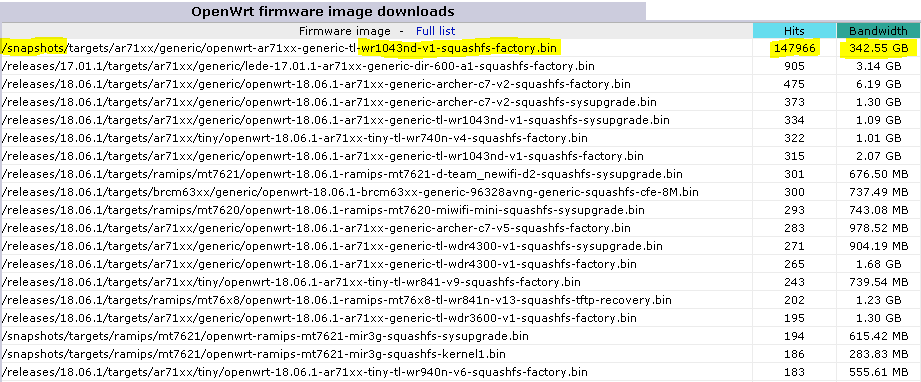
Task: Click the 555.61 MB bandwidth value
Action: pyautogui.click(x=879, y=372)
